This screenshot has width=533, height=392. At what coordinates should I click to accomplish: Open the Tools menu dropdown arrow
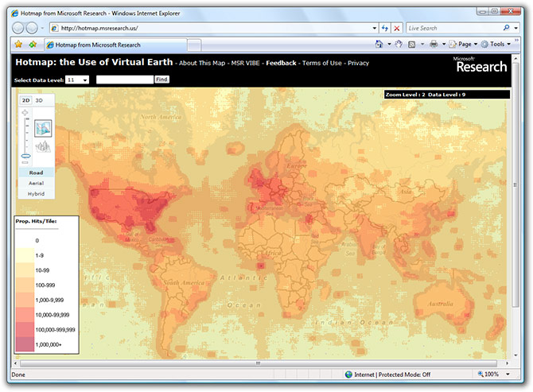(509, 45)
